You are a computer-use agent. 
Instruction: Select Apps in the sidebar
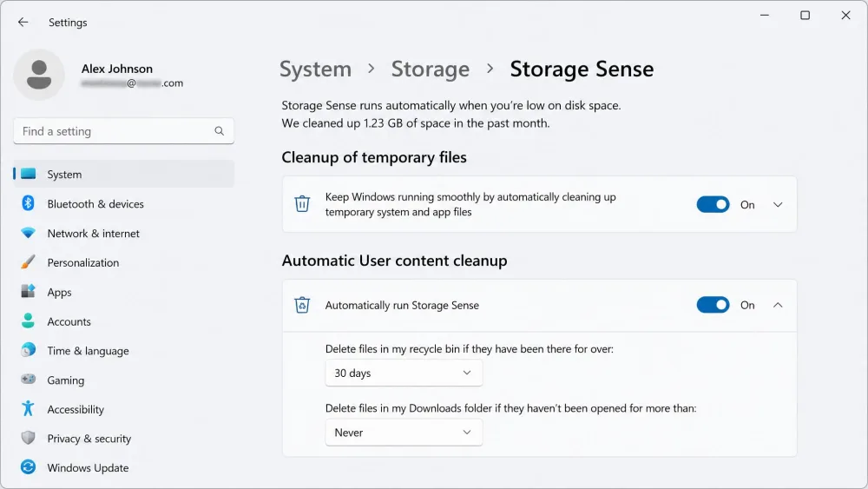point(123,291)
